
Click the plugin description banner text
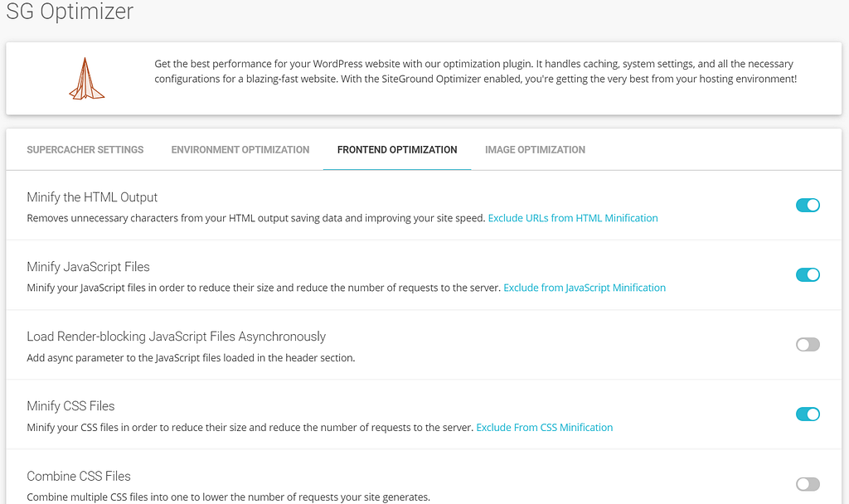(475, 71)
